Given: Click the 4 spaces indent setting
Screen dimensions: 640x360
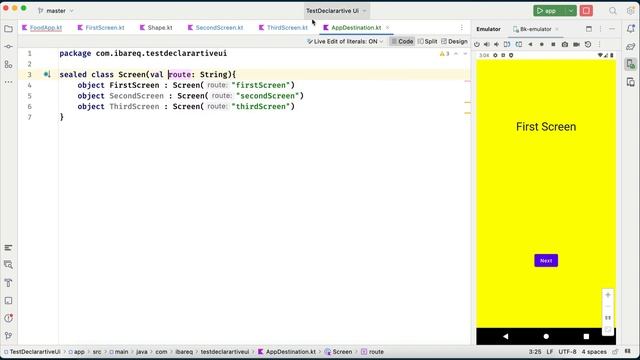Looking at the screenshot, I should [594, 351].
